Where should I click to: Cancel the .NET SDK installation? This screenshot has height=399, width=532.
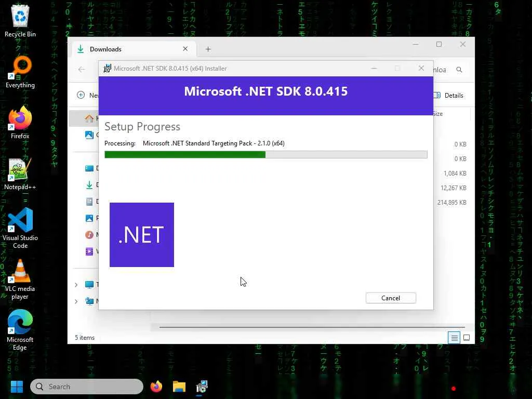point(391,298)
